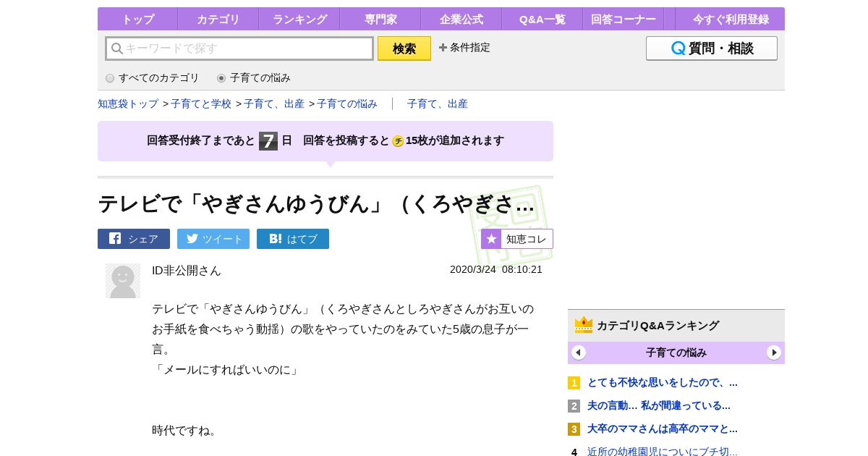Screen dimensions: 868x456
Task: Open ranking item 近所の幼稚園児についにブチ切
Action: [x=663, y=452]
